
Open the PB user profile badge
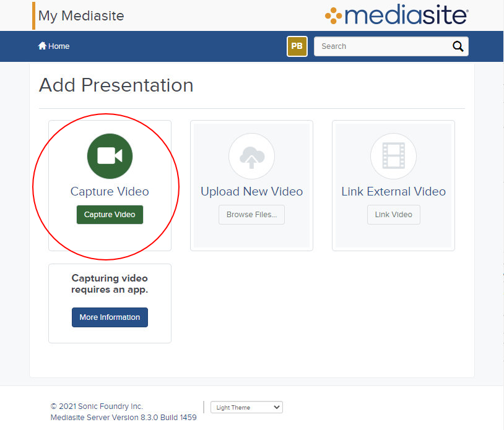tap(297, 46)
